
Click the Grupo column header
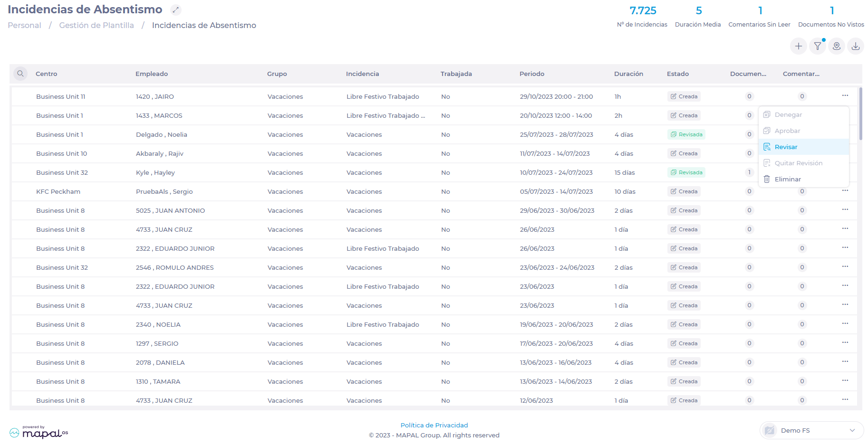(277, 74)
